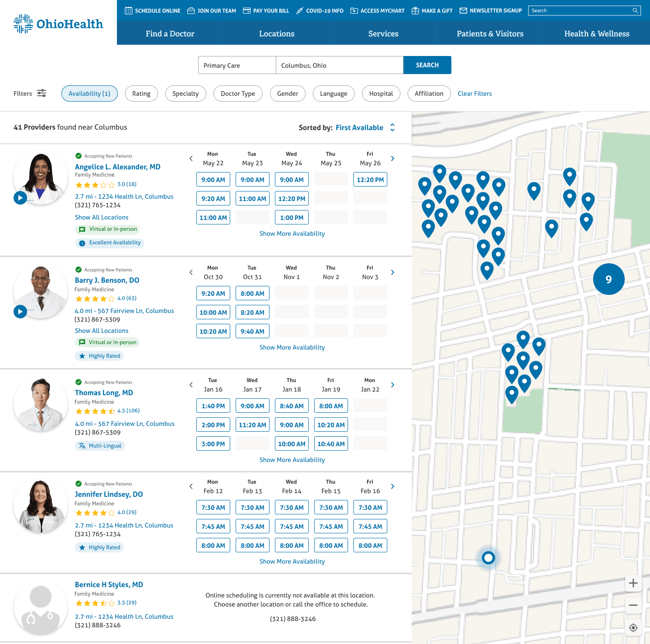Viewport: 650px width, 644px height.
Task: Zoom out on the map
Action: (x=633, y=605)
